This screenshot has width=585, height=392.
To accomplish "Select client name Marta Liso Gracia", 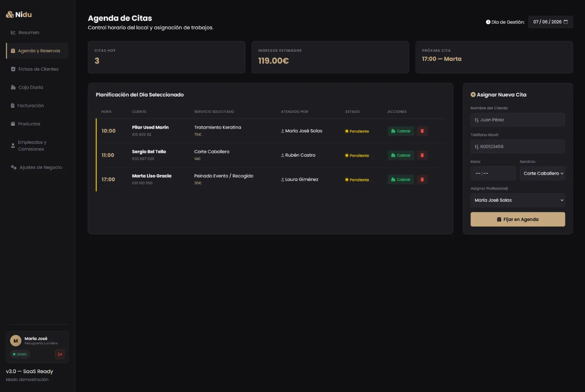I will pyautogui.click(x=152, y=176).
